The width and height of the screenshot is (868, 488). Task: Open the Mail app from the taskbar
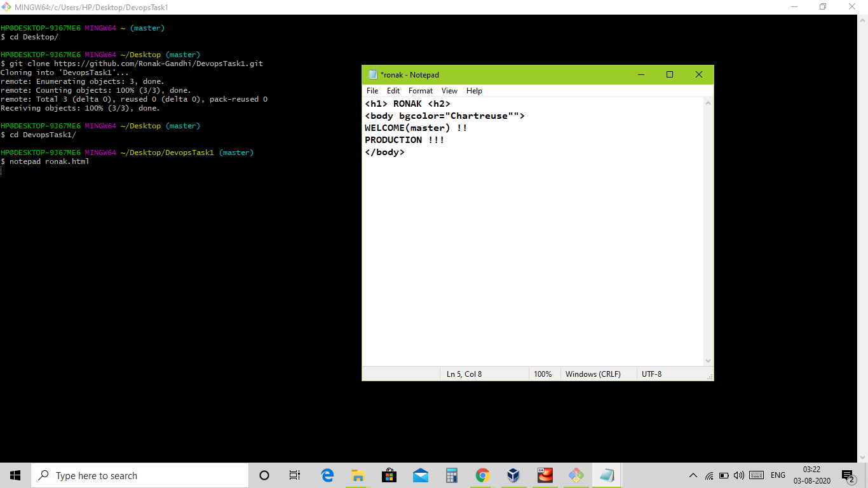tap(420, 475)
